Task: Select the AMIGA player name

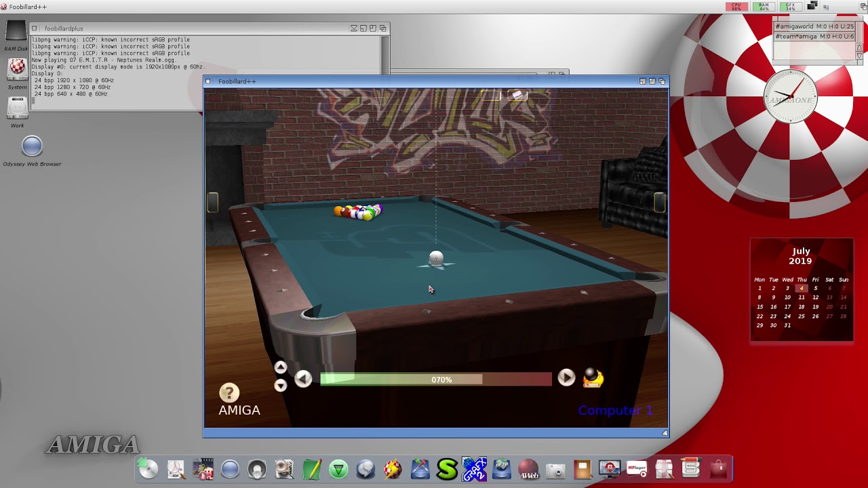Action: click(239, 410)
